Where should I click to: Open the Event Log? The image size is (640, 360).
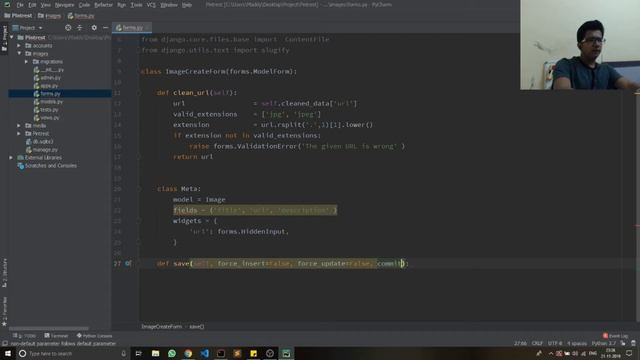click(615, 336)
